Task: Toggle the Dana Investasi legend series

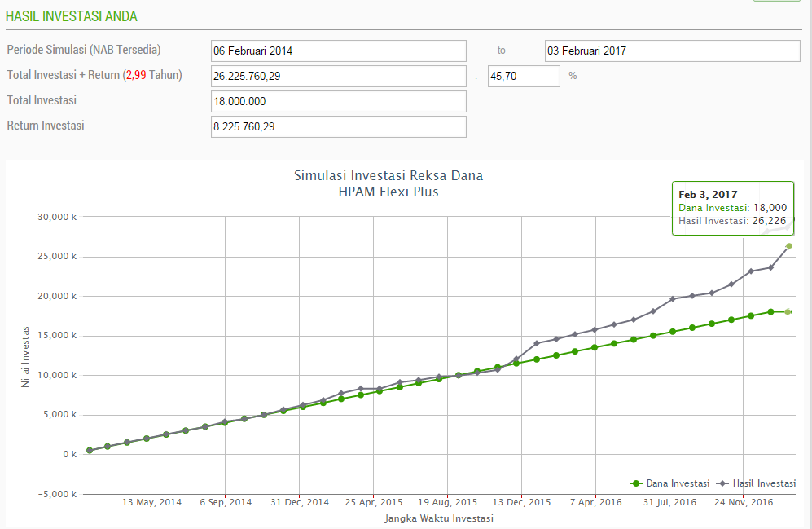Action: tap(669, 483)
